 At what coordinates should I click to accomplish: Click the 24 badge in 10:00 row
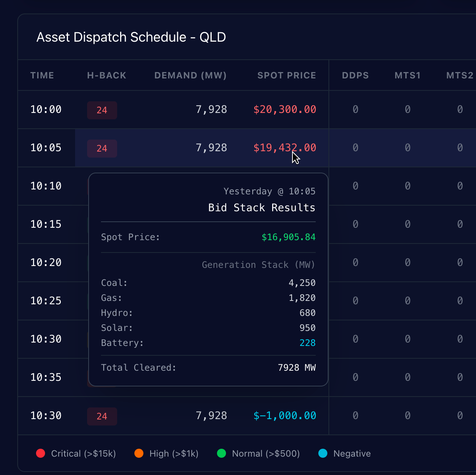(x=102, y=110)
